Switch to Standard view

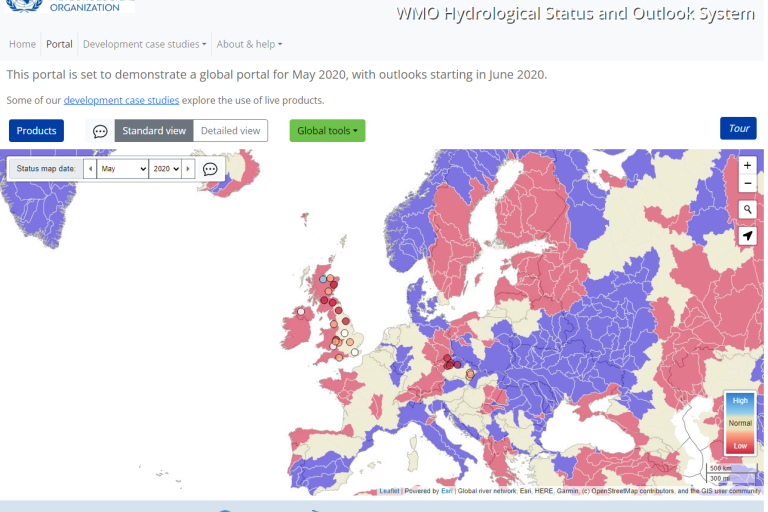[154, 131]
